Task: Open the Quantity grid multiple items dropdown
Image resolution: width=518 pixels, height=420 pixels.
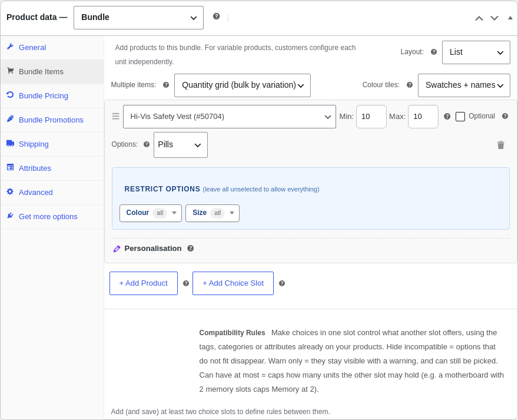Action: pyautogui.click(x=242, y=85)
